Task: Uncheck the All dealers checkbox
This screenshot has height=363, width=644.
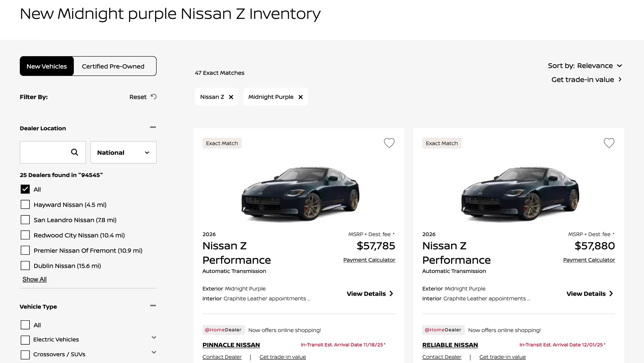Action: click(25, 189)
